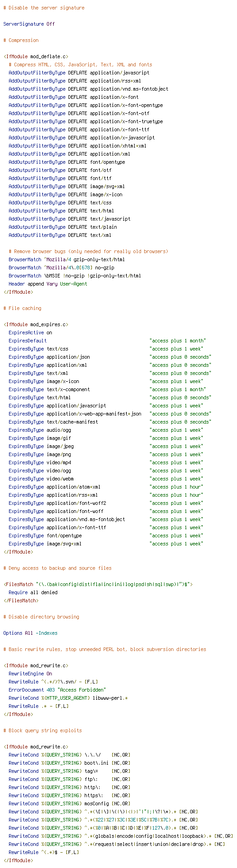Click the opening IfModule mod_deflate.c tag
Image resolution: width=237 pixels, height=868 pixels.
36,56
